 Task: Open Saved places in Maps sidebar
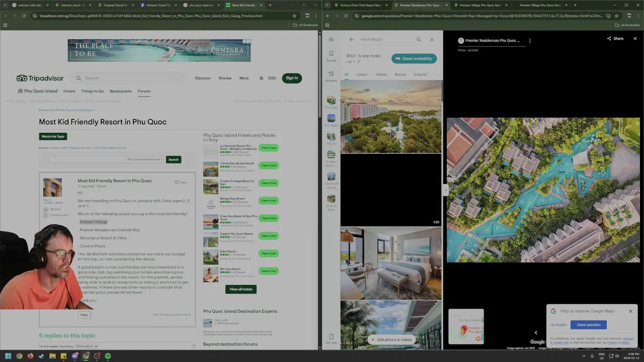coord(331,56)
